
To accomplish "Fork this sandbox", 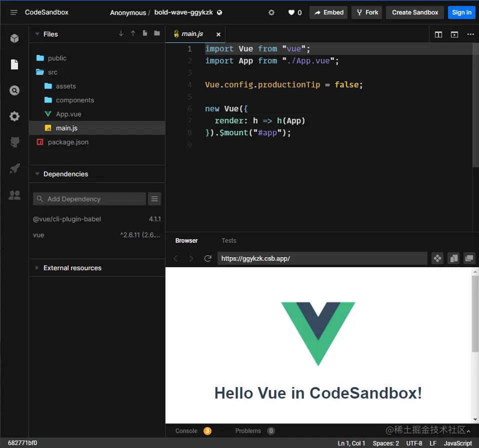I will point(367,12).
